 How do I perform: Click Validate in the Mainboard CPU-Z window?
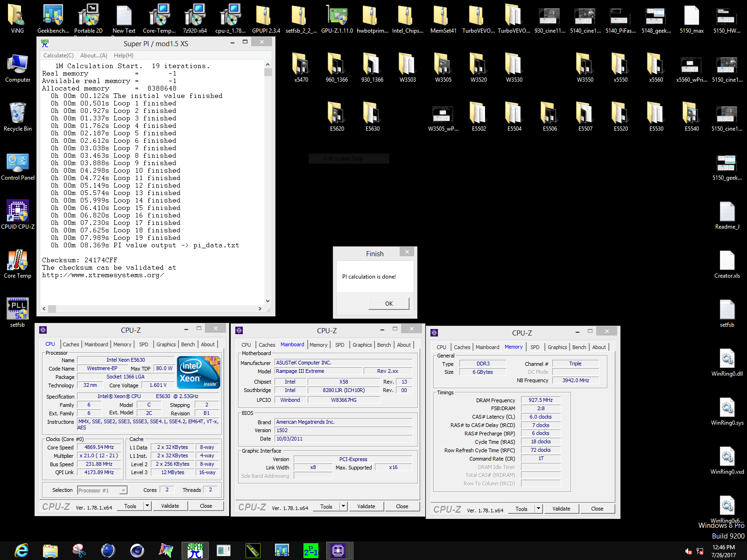pos(366,506)
